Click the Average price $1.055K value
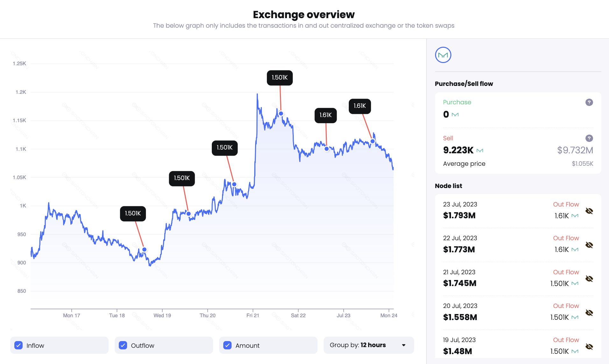Viewport: 609px width, 364px height. coord(583,164)
